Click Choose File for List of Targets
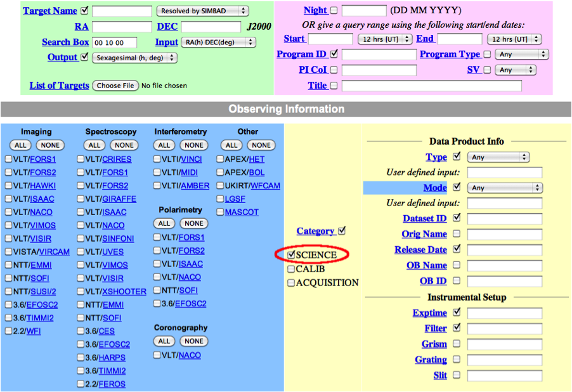Screen dimensions: 572x392 [115, 86]
